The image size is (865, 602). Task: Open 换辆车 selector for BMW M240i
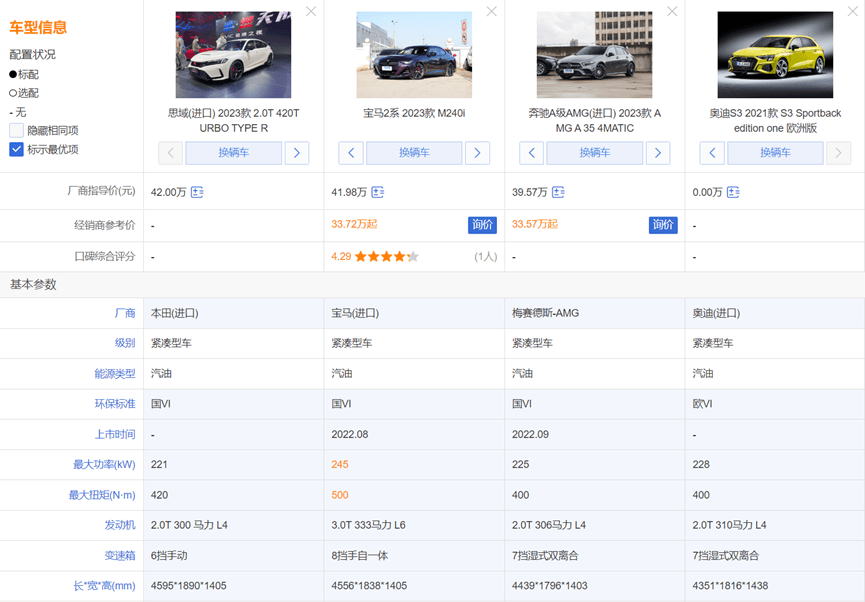point(414,153)
